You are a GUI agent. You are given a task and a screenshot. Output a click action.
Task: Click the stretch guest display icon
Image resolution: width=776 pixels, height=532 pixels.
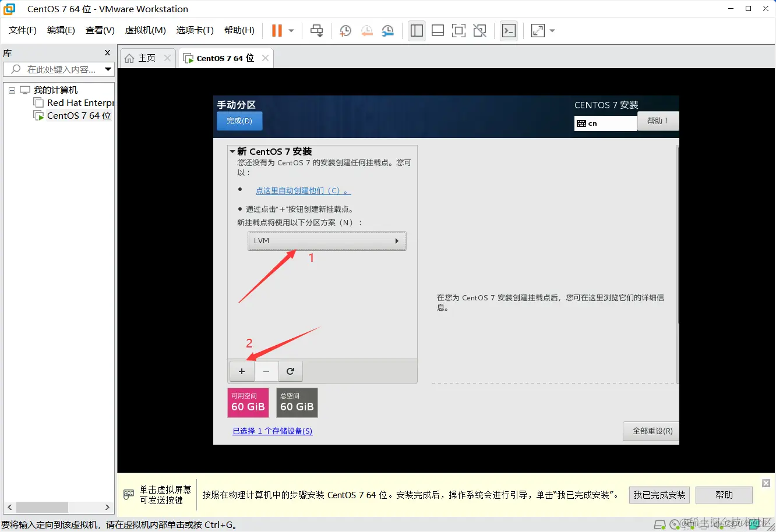point(538,31)
